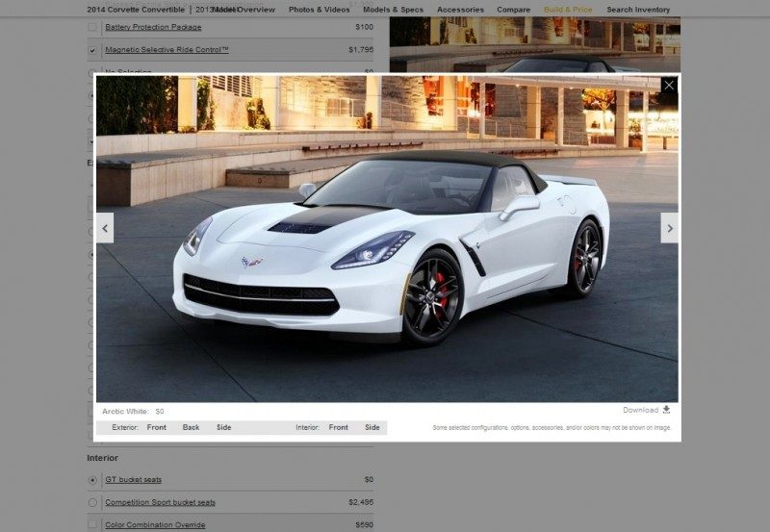Image resolution: width=770 pixels, height=532 pixels.
Task: Open Models & Specs menu item
Action: (x=393, y=10)
